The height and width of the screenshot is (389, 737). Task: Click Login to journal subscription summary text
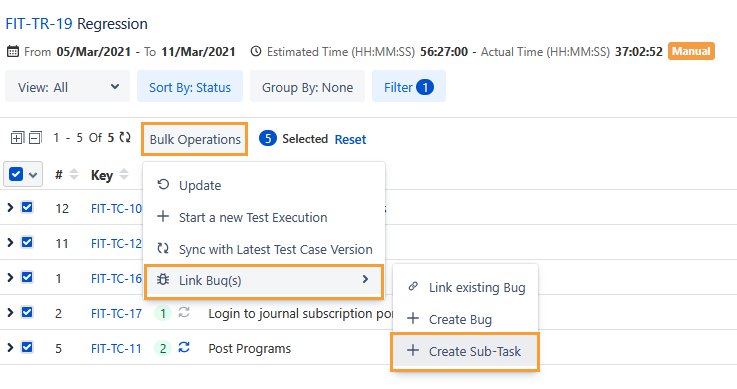300,313
